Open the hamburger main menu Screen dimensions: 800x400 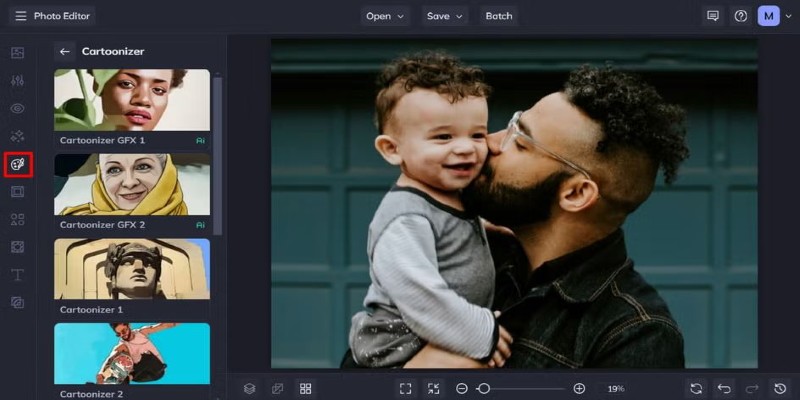point(20,16)
